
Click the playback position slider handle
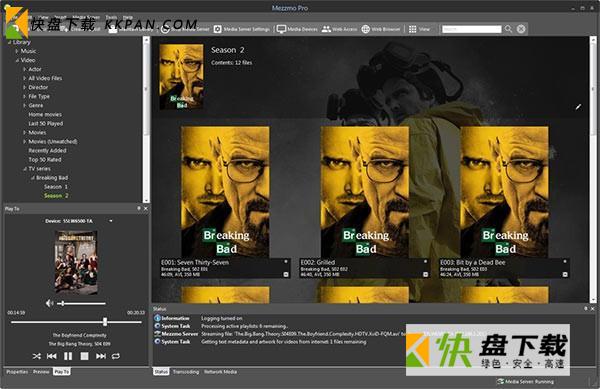[105, 322]
